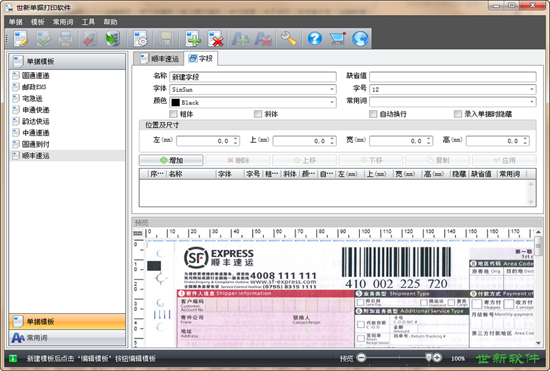Click the preview zoom slider handle

(x=428, y=357)
